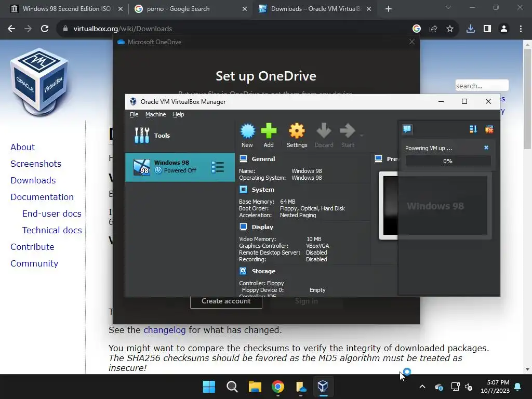The height and width of the screenshot is (399, 532).
Task: Click the Start arrow icon
Action: click(348, 135)
